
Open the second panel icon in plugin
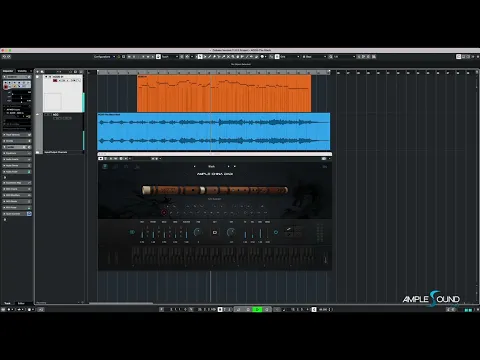115,166
